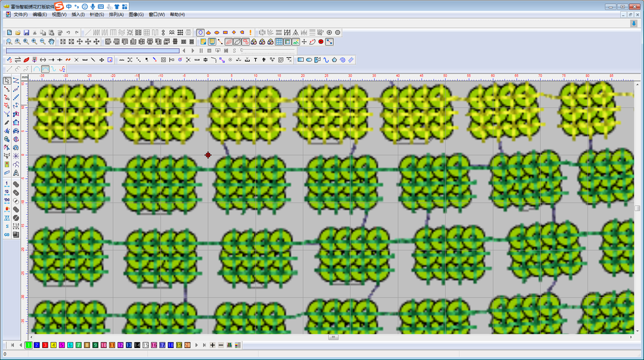Click the minus button to remove color
Image resolution: width=644 pixels, height=360 pixels.
221,345
